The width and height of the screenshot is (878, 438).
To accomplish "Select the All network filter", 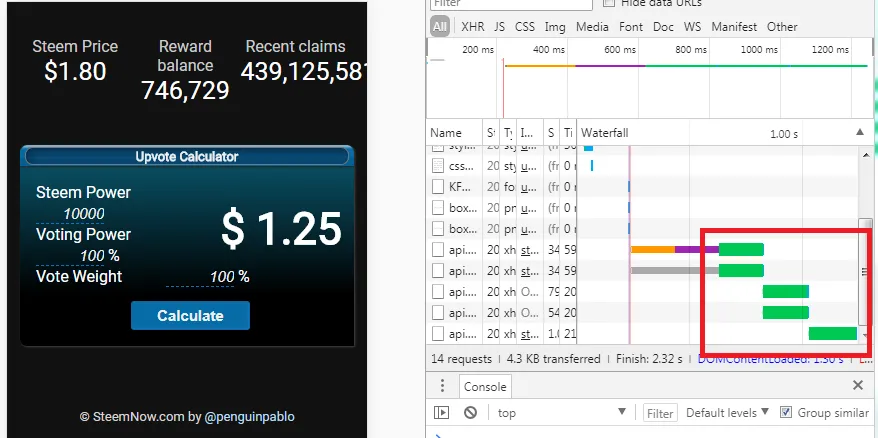I will [440, 26].
